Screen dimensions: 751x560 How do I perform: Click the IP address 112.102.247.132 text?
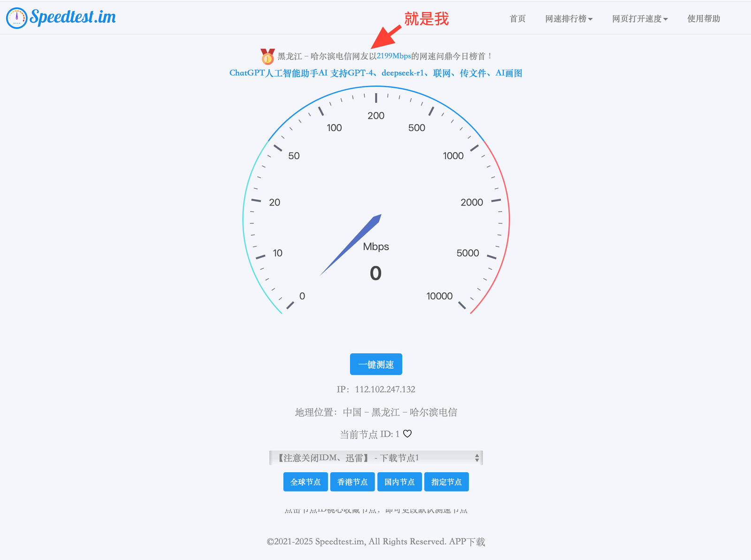pyautogui.click(x=385, y=389)
